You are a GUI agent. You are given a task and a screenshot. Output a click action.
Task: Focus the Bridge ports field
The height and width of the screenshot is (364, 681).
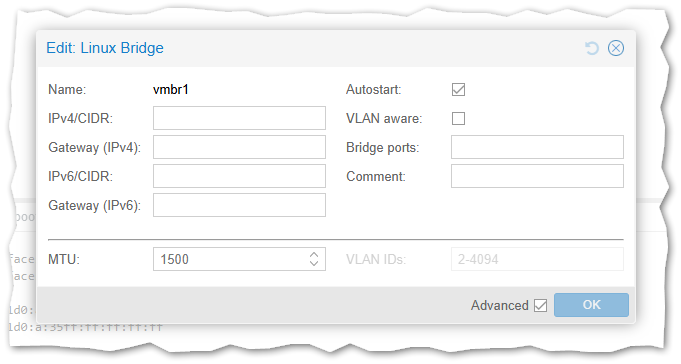pyautogui.click(x=537, y=147)
